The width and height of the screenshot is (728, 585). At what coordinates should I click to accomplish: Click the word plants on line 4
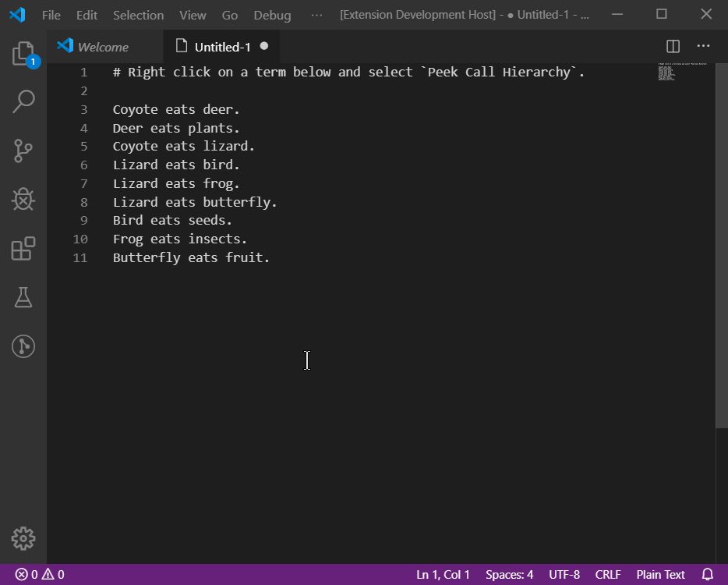pos(210,128)
